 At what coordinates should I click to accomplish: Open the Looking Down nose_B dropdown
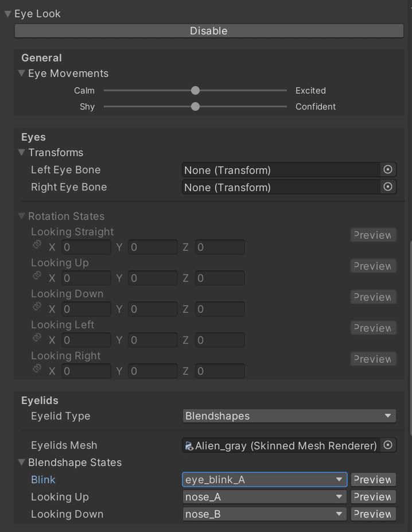coord(265,514)
